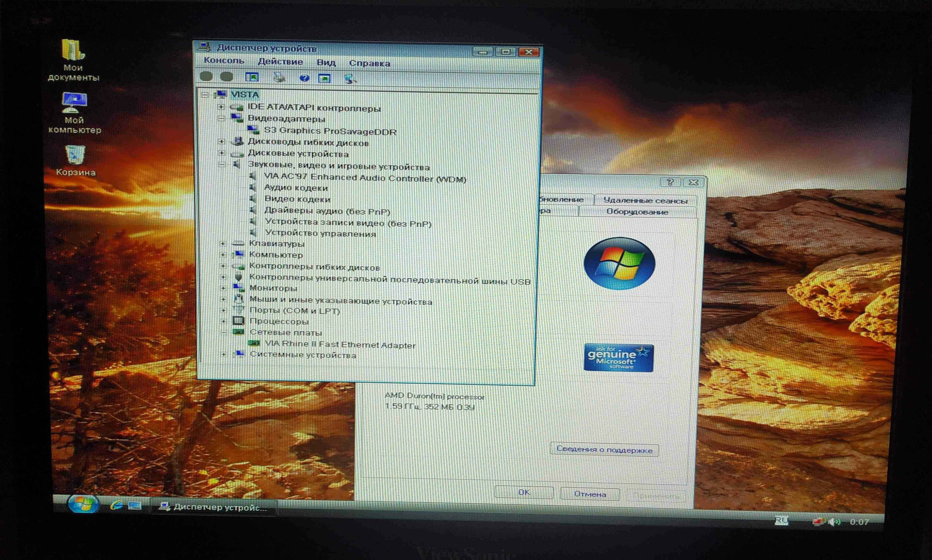Collapse Звуковые, видео и игровые устройства
The image size is (932, 560).
coord(222,165)
